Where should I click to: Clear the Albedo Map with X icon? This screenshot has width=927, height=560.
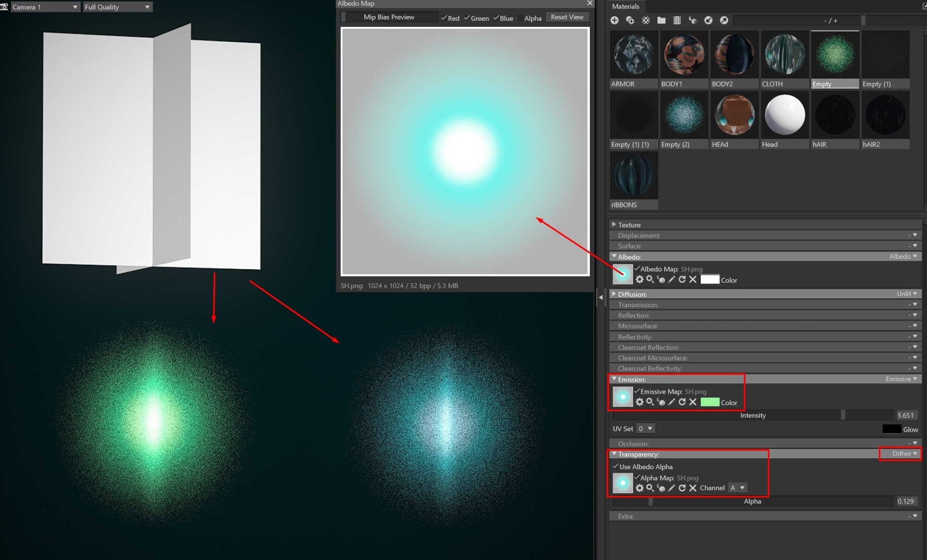coord(692,280)
